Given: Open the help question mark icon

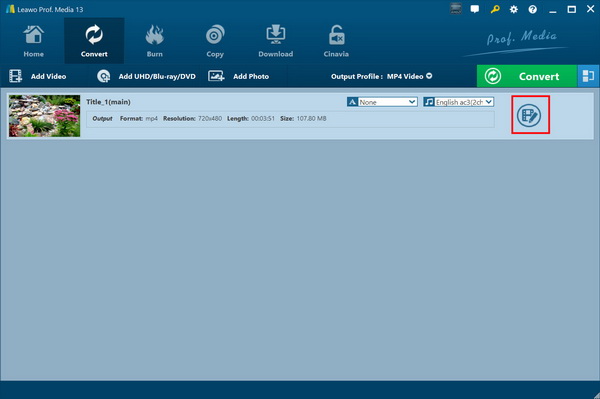Looking at the screenshot, I should [x=532, y=10].
